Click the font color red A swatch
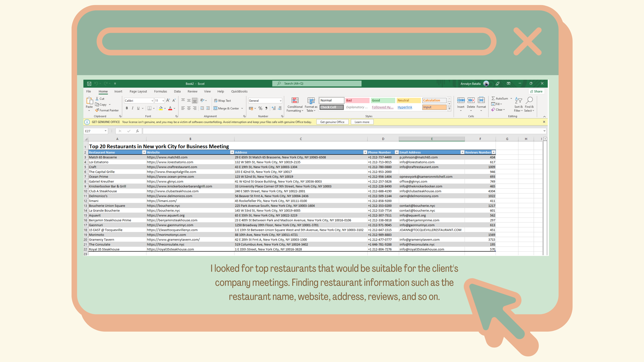 [x=170, y=108]
